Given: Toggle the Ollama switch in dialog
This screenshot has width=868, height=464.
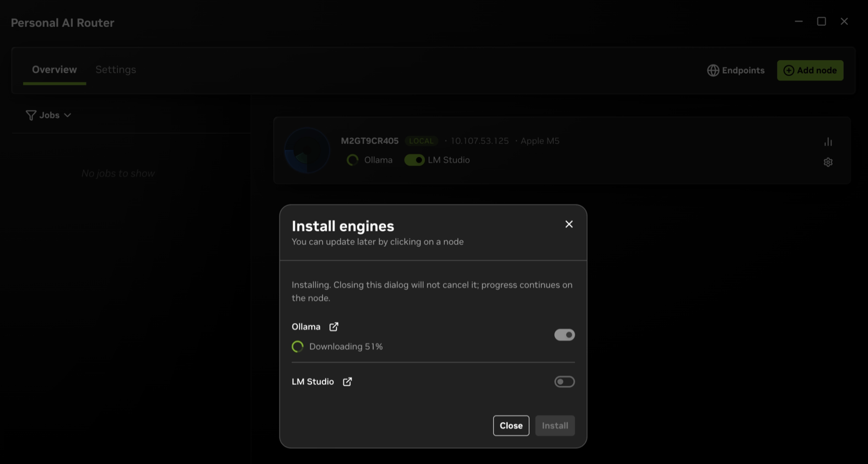Looking at the screenshot, I should 564,334.
